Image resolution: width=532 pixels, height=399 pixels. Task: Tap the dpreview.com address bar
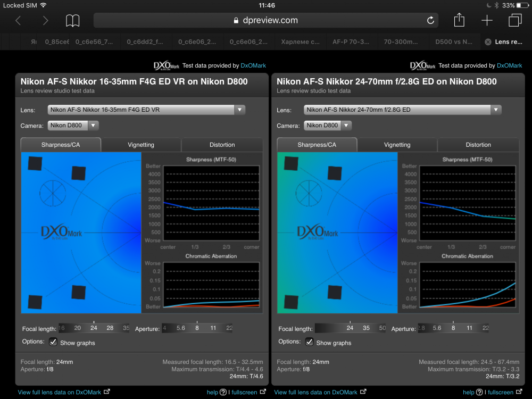[x=265, y=20]
